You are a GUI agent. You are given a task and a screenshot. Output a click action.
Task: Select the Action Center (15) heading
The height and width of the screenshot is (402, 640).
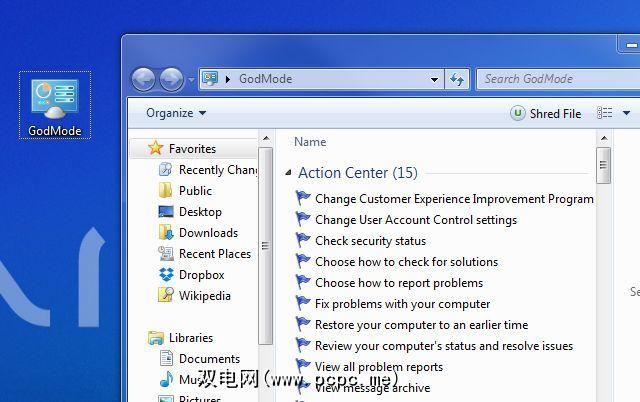pyautogui.click(x=358, y=173)
